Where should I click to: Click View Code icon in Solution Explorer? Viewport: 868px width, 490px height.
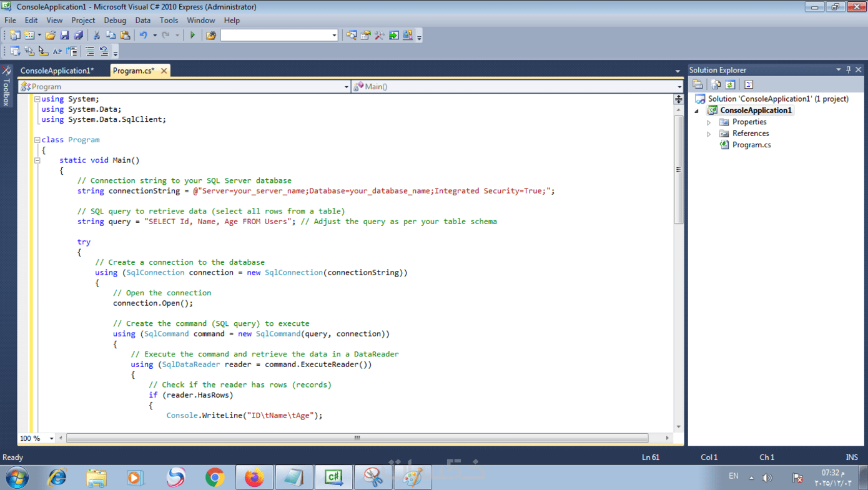tap(749, 84)
